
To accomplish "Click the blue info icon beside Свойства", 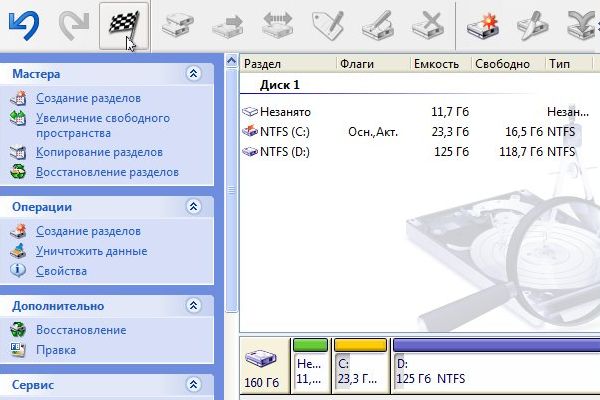I will [18, 271].
